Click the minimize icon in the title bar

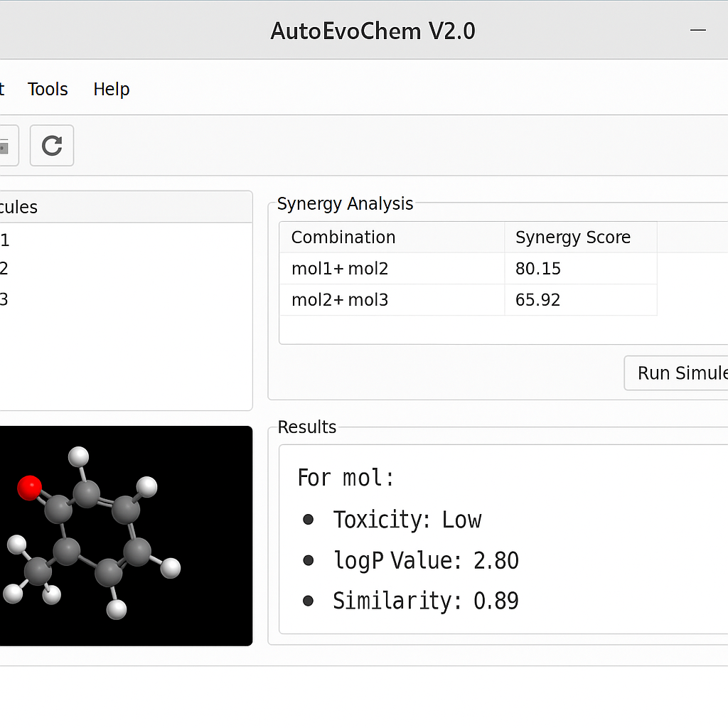coord(697,30)
